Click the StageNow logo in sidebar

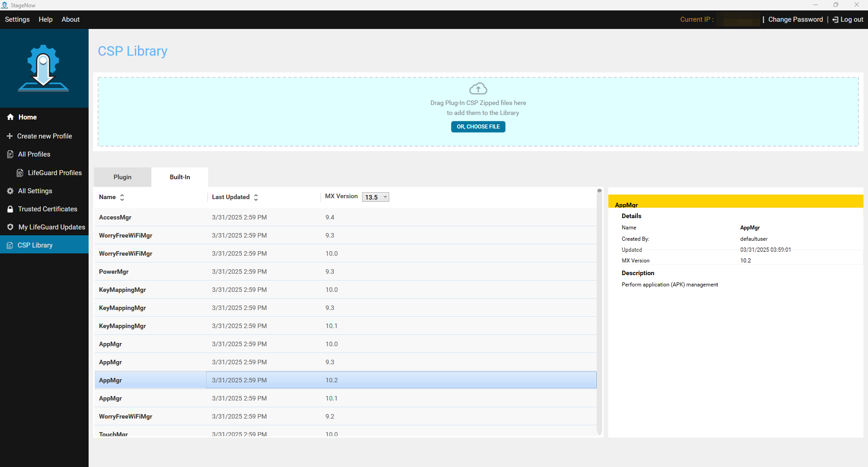[x=43, y=68]
